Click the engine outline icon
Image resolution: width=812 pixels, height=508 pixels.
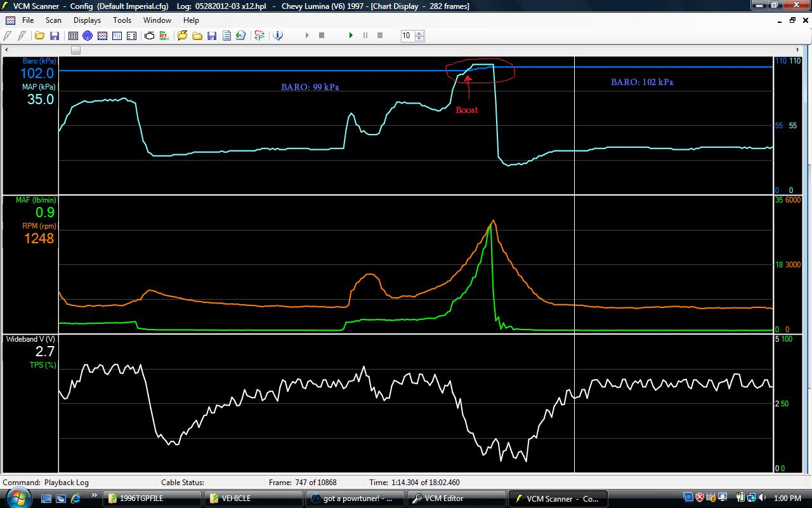coord(150,36)
